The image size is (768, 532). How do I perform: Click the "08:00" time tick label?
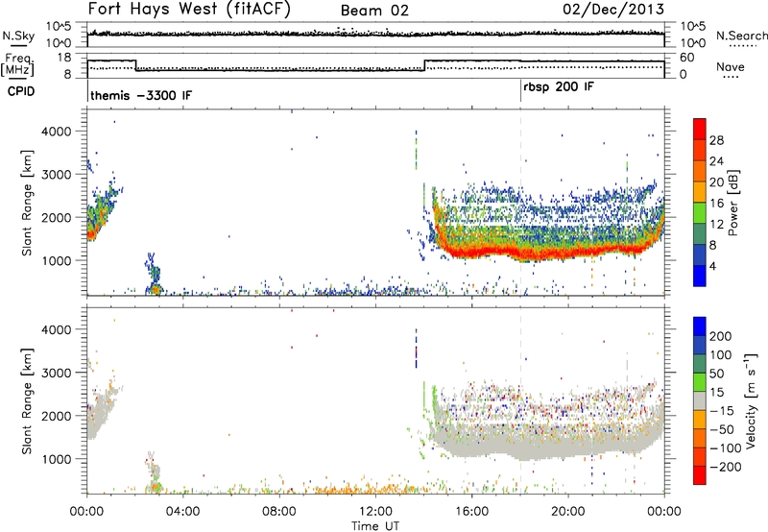coord(279,512)
